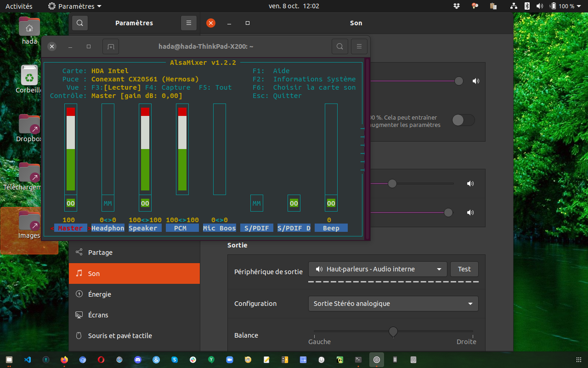This screenshot has height=368, width=588.
Task: Select the S/PDIF D channel label
Action: 294,228
